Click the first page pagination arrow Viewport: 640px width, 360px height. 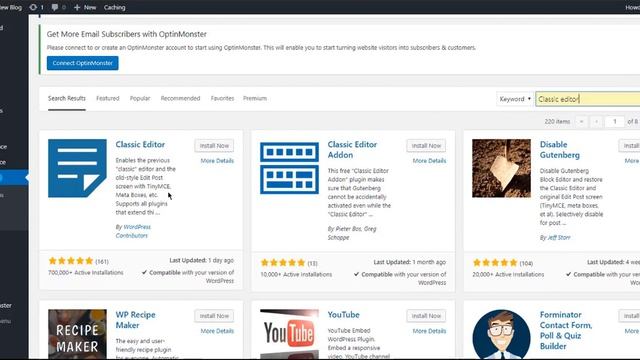point(581,122)
